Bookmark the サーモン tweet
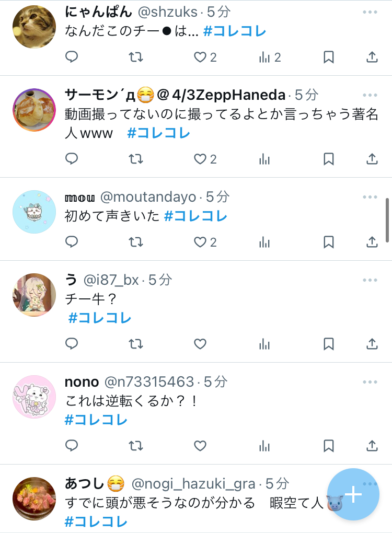Image resolution: width=392 pixels, height=533 pixels. 328,159
